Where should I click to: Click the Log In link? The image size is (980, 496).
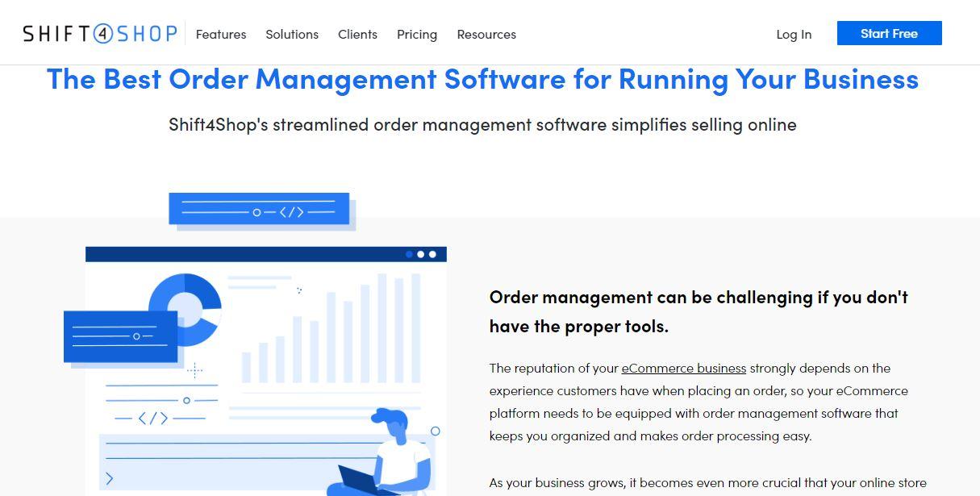[x=794, y=34]
